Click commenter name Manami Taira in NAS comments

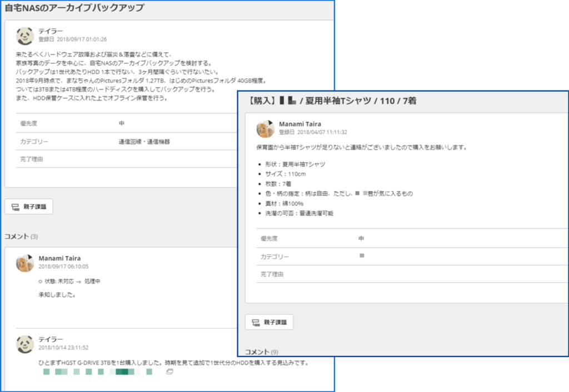coord(59,258)
